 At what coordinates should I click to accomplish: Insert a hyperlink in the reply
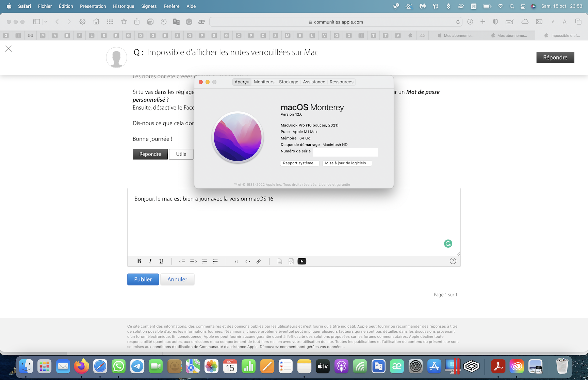coord(259,261)
